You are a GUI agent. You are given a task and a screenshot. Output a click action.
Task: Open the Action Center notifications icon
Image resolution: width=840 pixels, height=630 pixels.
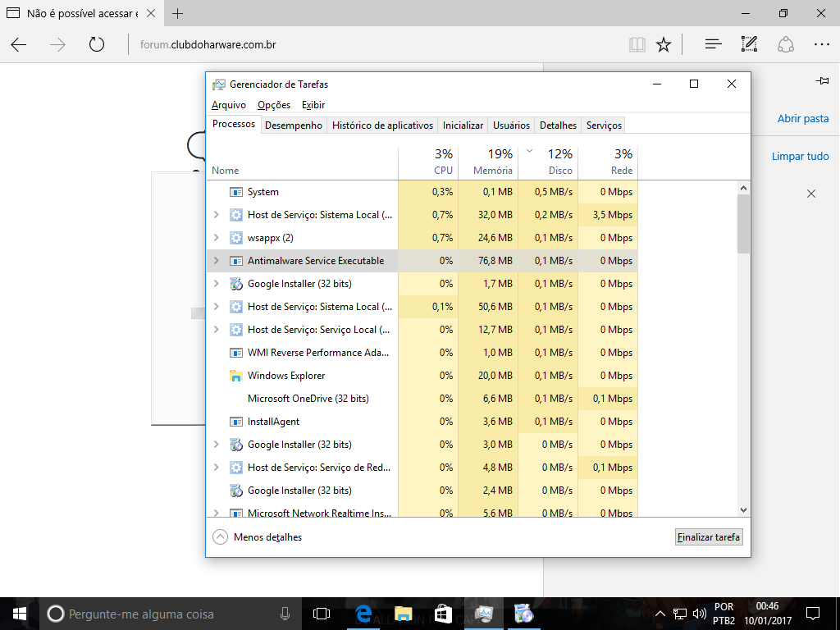[x=813, y=614]
